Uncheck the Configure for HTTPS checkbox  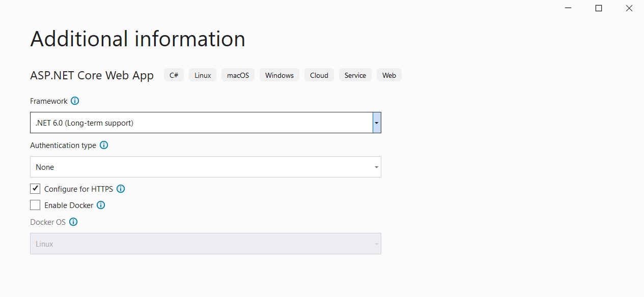tap(35, 189)
